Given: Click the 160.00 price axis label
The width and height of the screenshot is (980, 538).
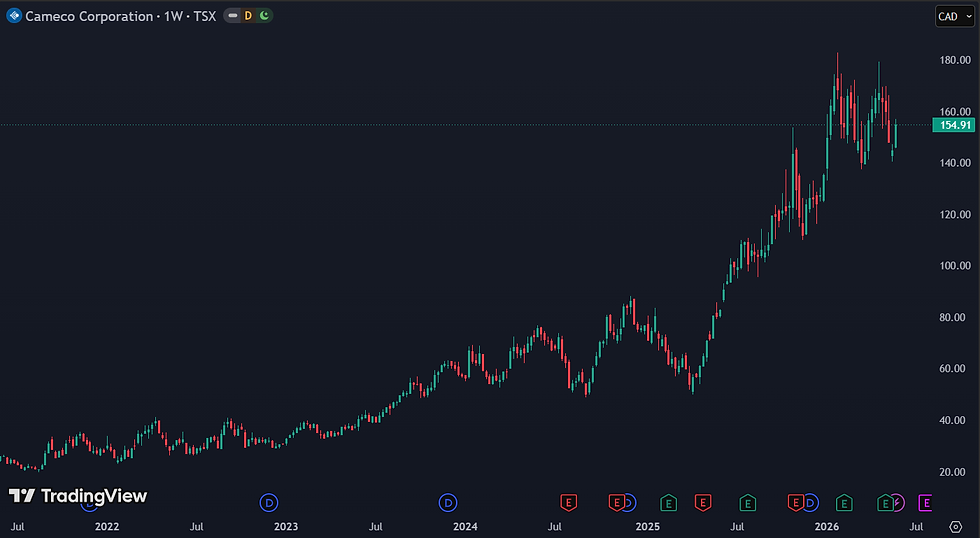Looking at the screenshot, I should click(955, 111).
